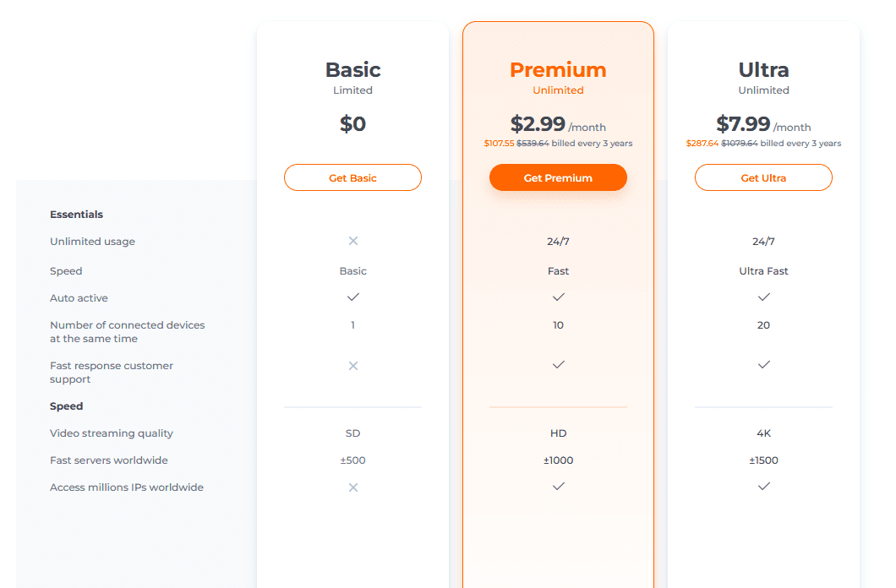Click Premium Access millions IPs checkmark

[558, 487]
